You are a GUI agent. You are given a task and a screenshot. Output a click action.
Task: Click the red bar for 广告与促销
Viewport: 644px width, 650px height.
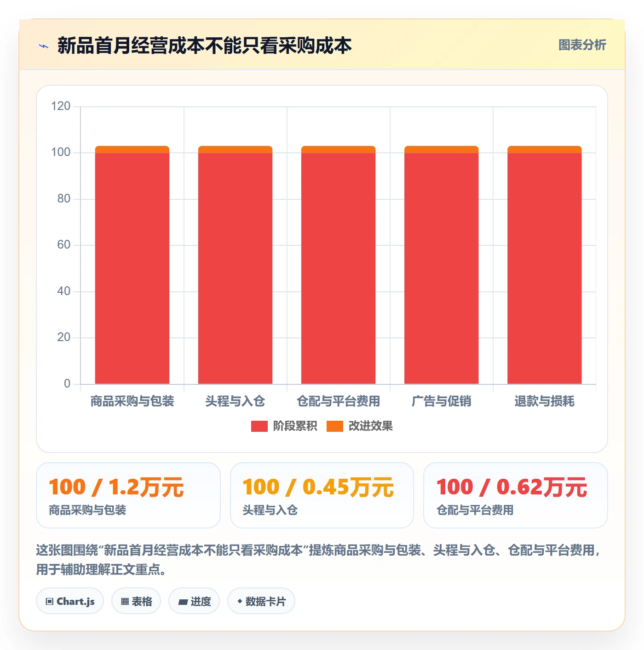pos(441,268)
